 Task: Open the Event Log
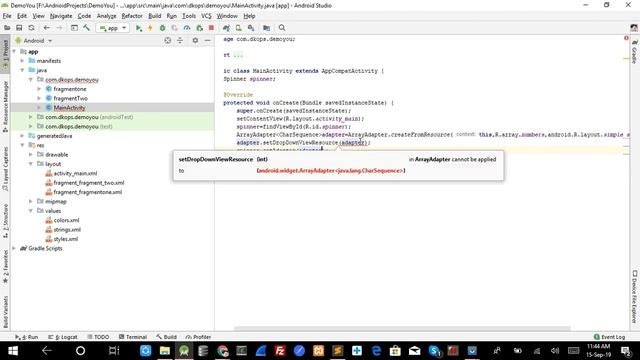pos(610,337)
